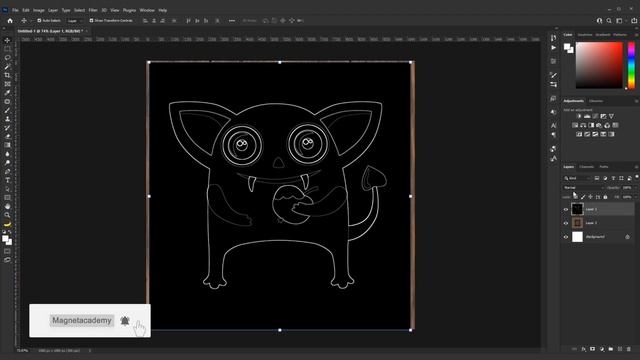The width and height of the screenshot is (640, 360).
Task: Switch to the Paths tab
Action: pyautogui.click(x=604, y=167)
